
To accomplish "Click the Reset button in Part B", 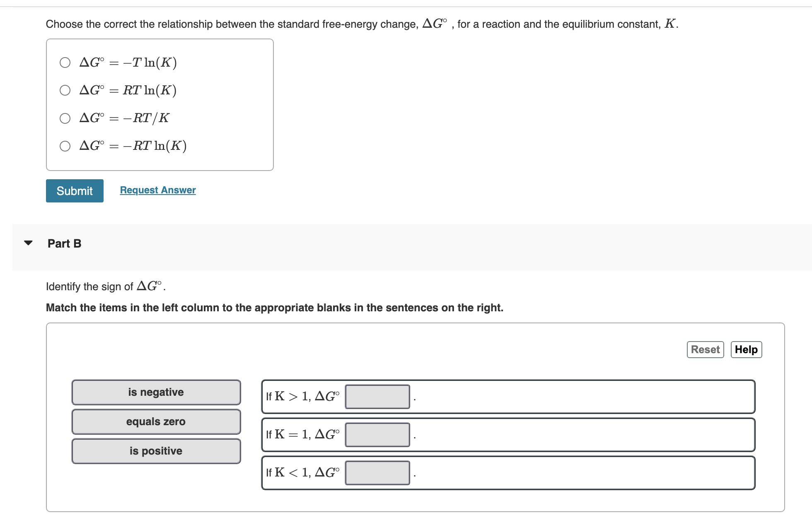I will pos(705,349).
